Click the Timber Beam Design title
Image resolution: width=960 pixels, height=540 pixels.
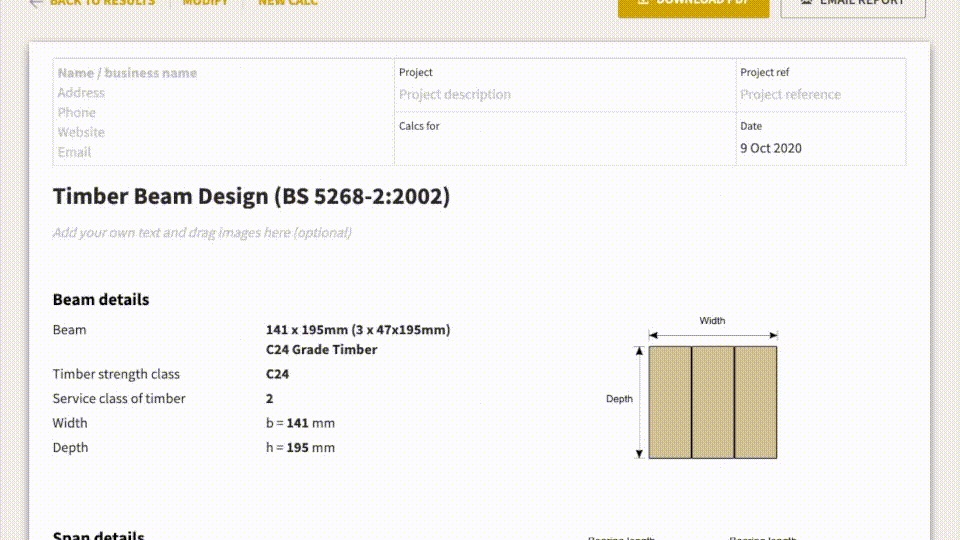coord(251,197)
